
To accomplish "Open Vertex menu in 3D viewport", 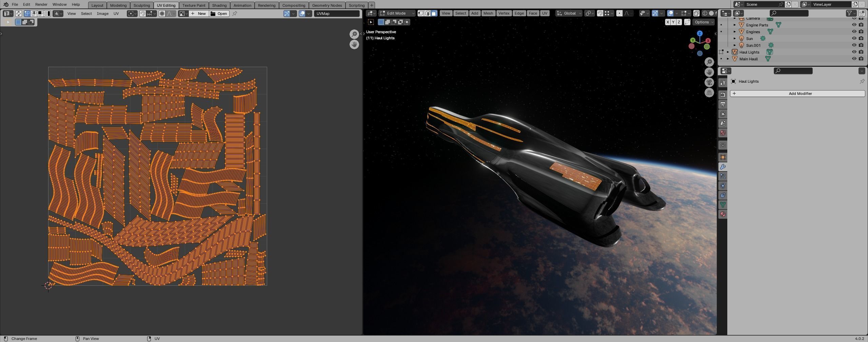I will (x=504, y=13).
